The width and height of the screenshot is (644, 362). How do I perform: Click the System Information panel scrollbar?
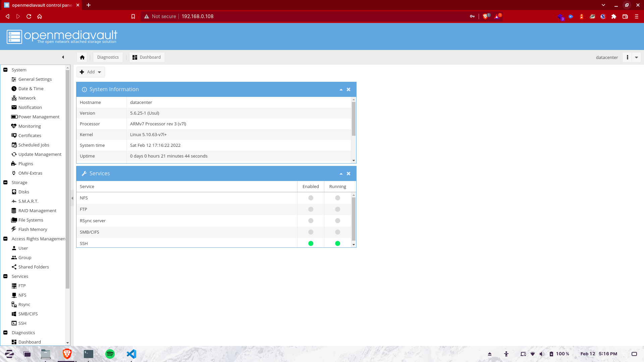[x=354, y=119]
